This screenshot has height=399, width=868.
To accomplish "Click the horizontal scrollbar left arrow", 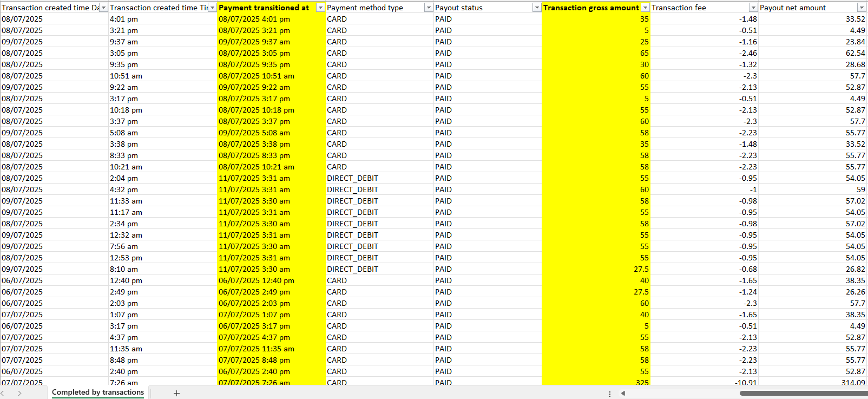I will (x=623, y=394).
